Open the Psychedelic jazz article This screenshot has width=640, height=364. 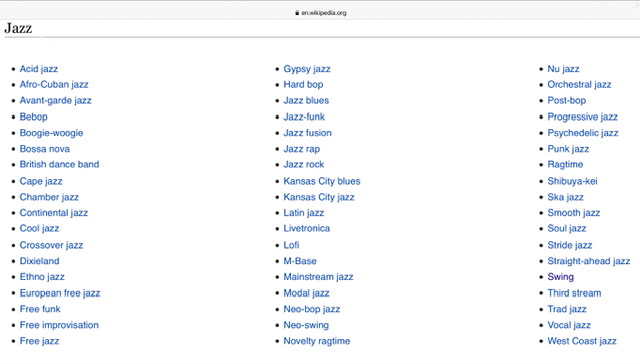(x=583, y=133)
